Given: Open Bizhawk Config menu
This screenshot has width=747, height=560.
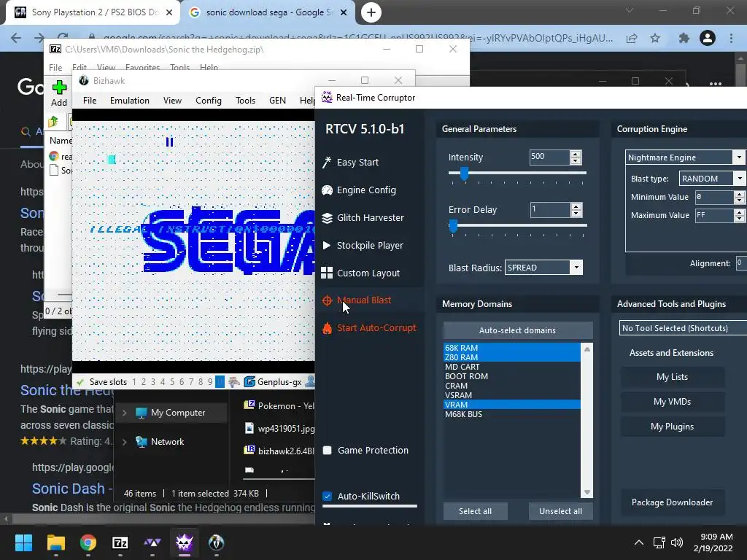Looking at the screenshot, I should click(208, 101).
